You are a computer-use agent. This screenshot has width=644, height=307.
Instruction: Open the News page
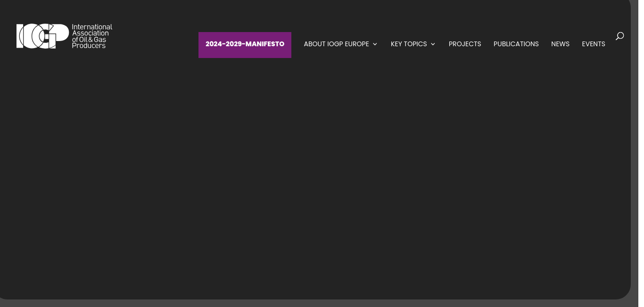coord(560,44)
